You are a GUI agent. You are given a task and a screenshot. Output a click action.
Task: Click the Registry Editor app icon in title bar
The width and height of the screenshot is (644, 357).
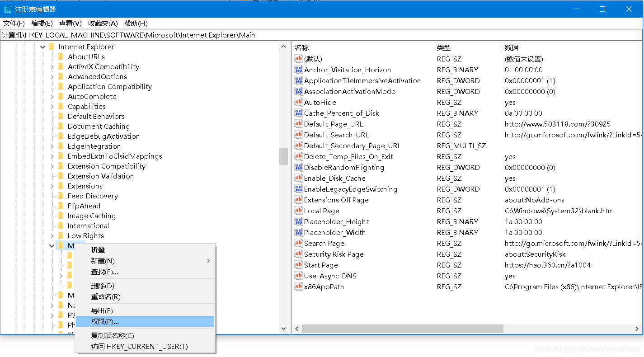click(x=8, y=9)
